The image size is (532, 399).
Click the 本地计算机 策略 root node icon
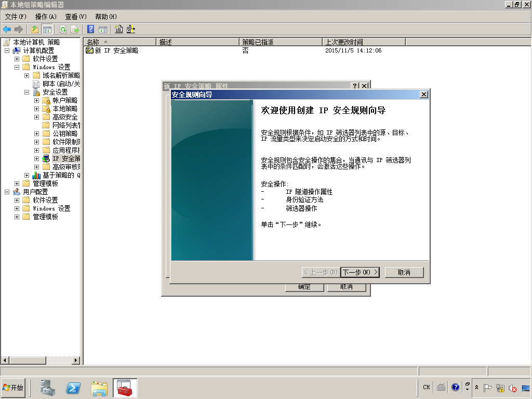click(6, 42)
